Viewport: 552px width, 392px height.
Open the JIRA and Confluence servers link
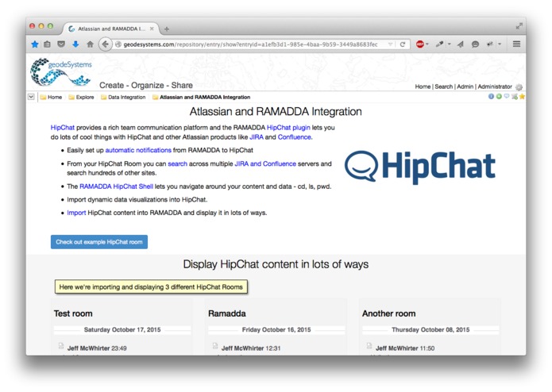(x=265, y=163)
